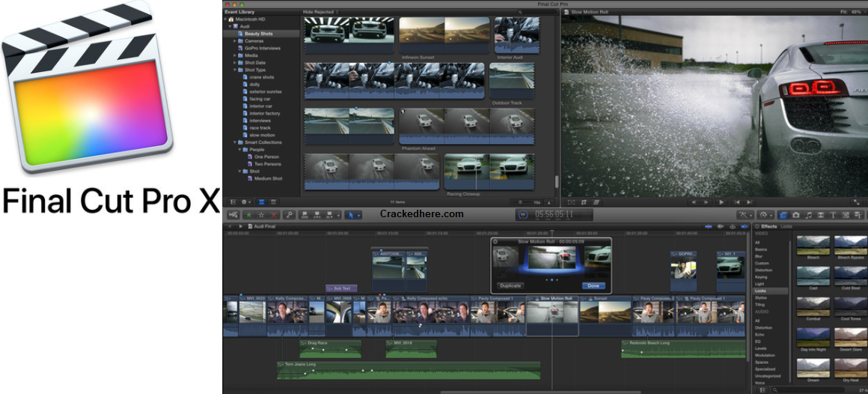Switch browser to filmstrip view

click(x=261, y=202)
